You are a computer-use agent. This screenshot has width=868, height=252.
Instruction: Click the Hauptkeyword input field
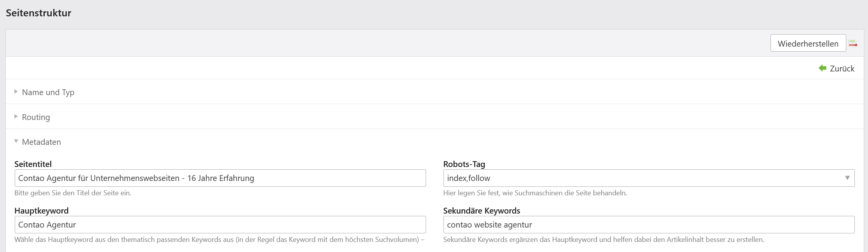pos(220,224)
